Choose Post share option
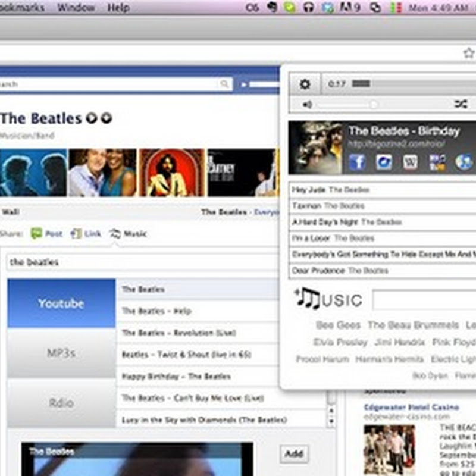476x476 pixels. click(x=46, y=234)
